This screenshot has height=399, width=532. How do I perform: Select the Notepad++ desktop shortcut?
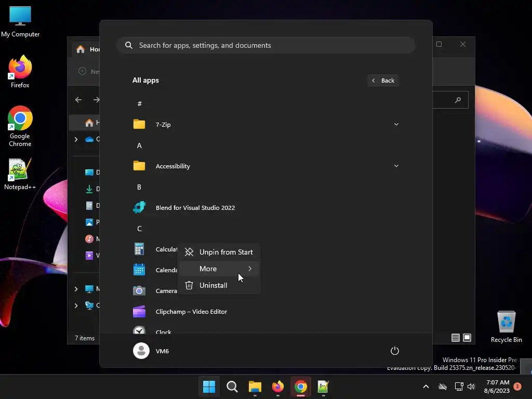20,174
